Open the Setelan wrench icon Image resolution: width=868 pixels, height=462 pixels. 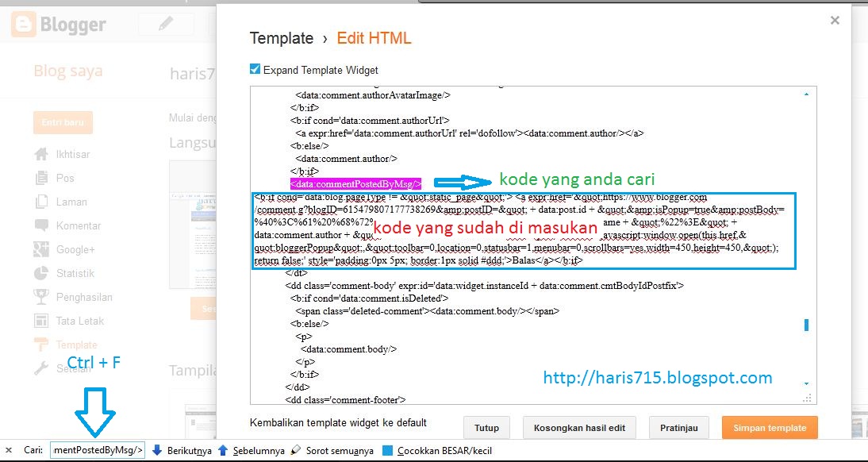click(41, 368)
